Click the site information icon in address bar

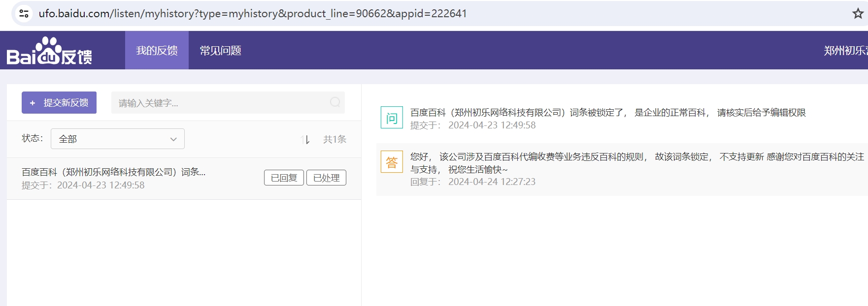pos(24,13)
